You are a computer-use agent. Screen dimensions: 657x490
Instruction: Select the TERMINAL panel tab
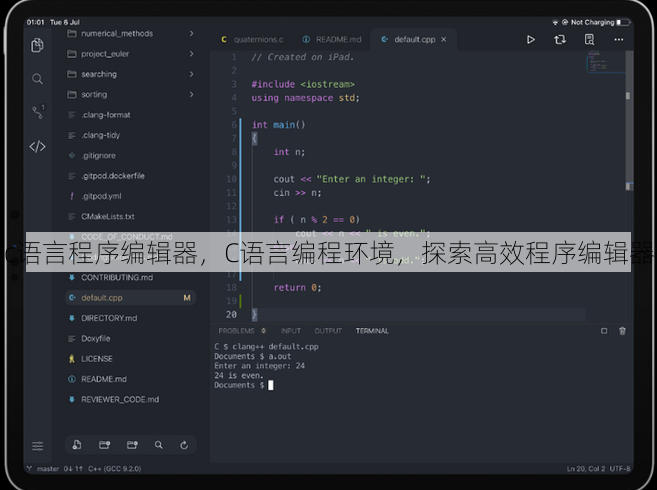[372, 331]
